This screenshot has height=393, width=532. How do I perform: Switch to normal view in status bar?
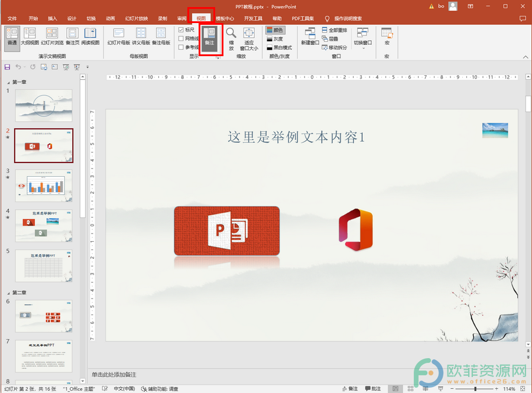tap(395, 389)
